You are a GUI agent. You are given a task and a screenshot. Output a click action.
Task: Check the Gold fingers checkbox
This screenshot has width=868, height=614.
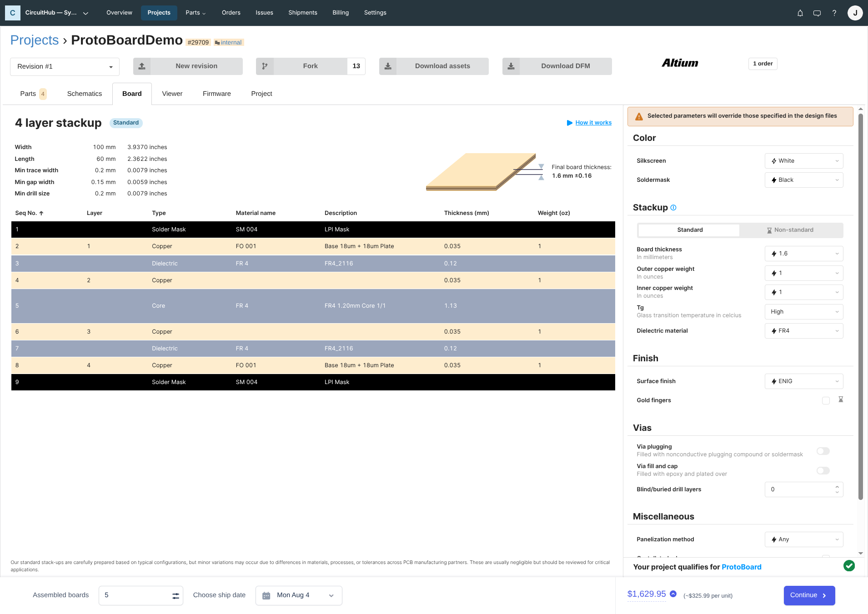pos(825,400)
